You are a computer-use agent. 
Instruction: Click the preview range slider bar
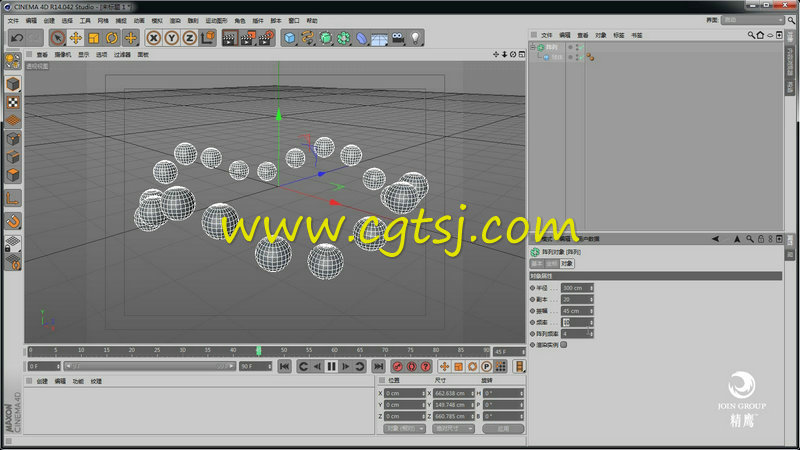[x=150, y=366]
